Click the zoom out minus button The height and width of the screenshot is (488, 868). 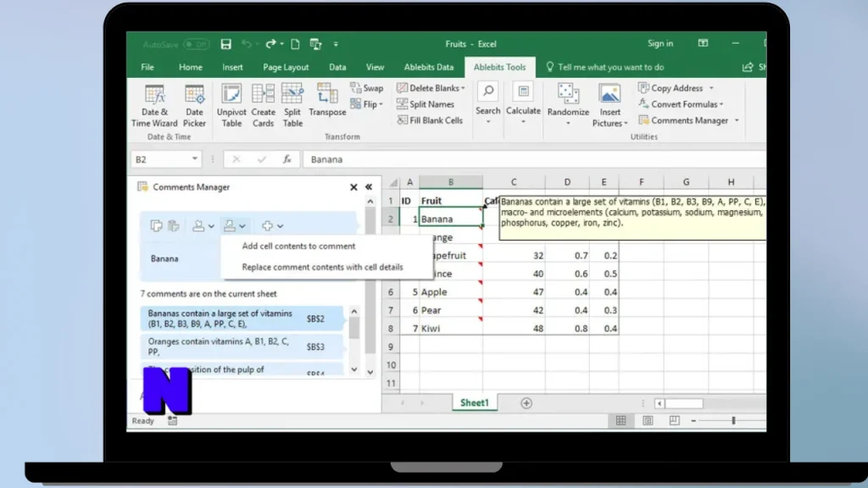click(x=693, y=421)
